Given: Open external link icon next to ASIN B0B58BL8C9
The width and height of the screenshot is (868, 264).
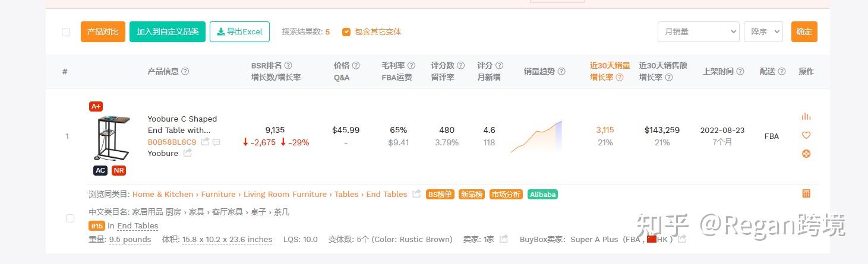Looking at the screenshot, I should pos(205,142).
